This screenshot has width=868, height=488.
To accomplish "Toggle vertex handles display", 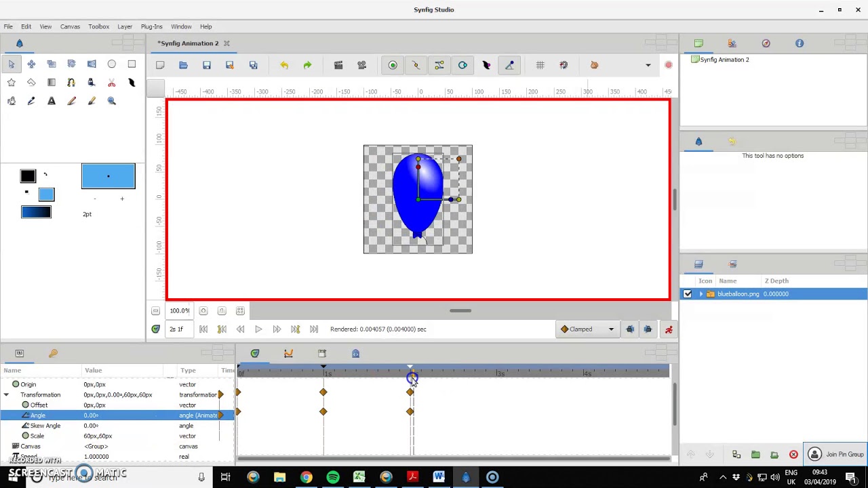I will [x=416, y=65].
